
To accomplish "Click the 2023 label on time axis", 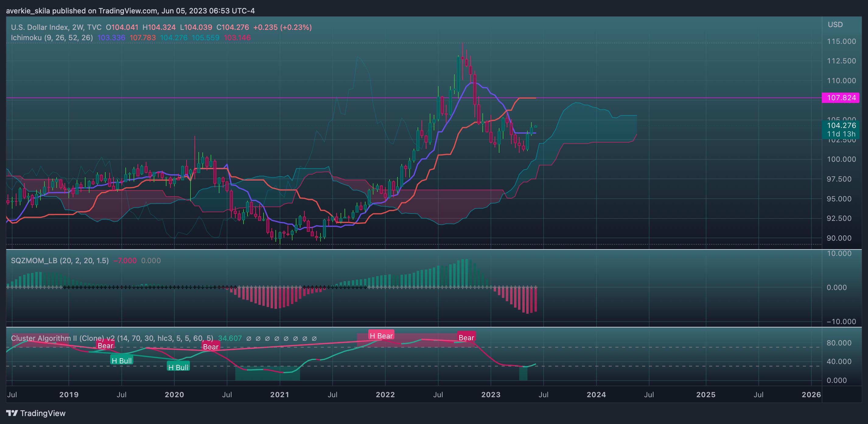I will pyautogui.click(x=491, y=394).
